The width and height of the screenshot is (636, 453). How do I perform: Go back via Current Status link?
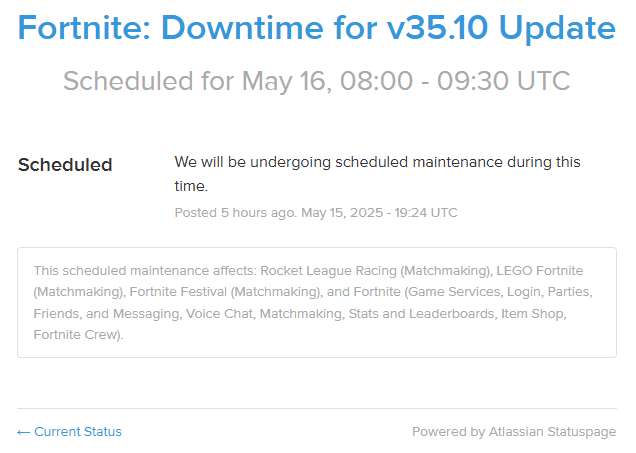coord(69,432)
